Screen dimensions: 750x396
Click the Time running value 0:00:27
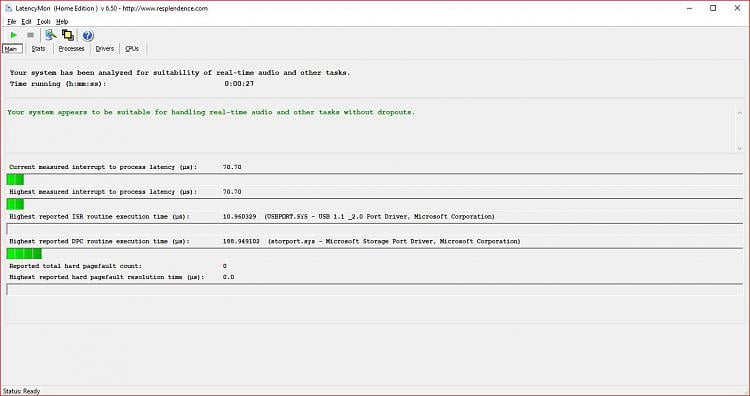(239, 84)
